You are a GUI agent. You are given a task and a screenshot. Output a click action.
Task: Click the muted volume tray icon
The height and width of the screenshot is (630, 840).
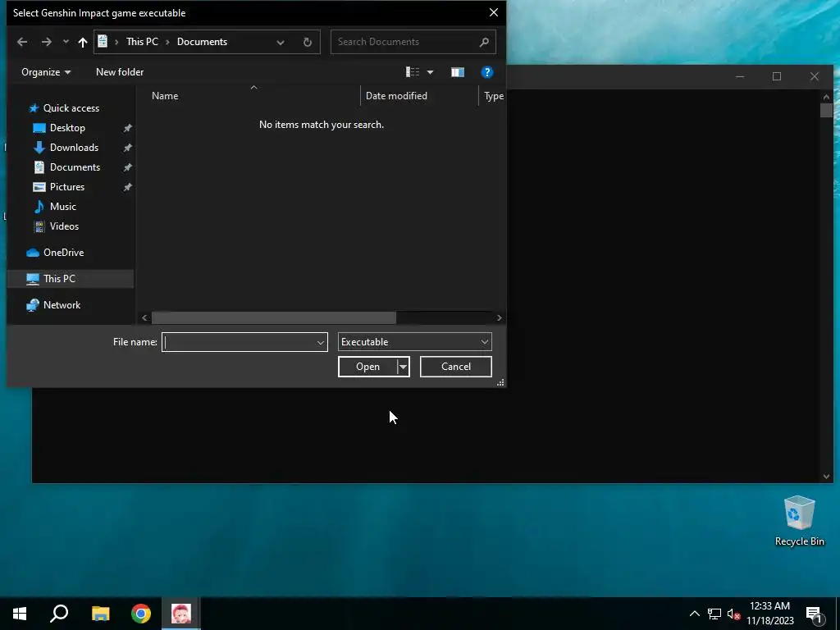click(733, 614)
